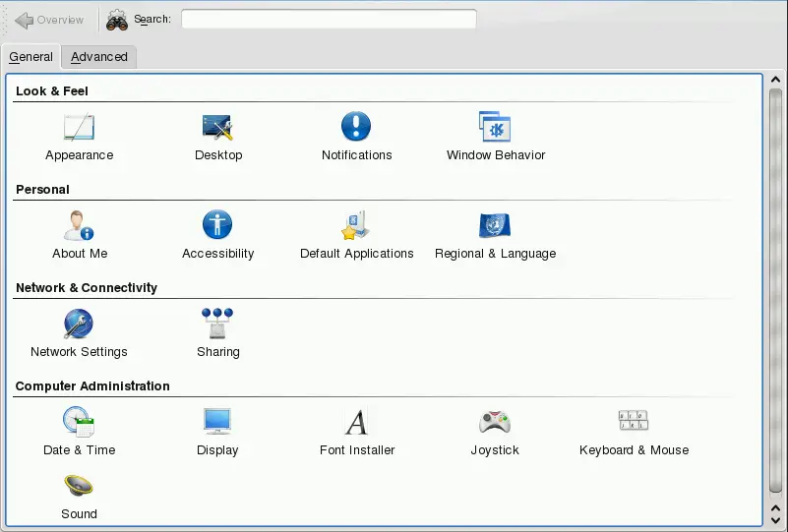Image resolution: width=788 pixels, height=532 pixels.
Task: Select the General tab
Action: [x=30, y=57]
